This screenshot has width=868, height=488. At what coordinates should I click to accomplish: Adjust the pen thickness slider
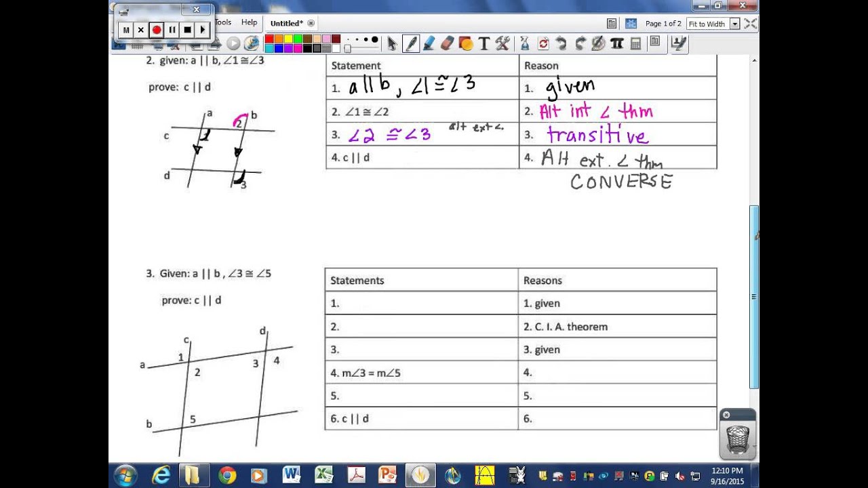coord(348,48)
